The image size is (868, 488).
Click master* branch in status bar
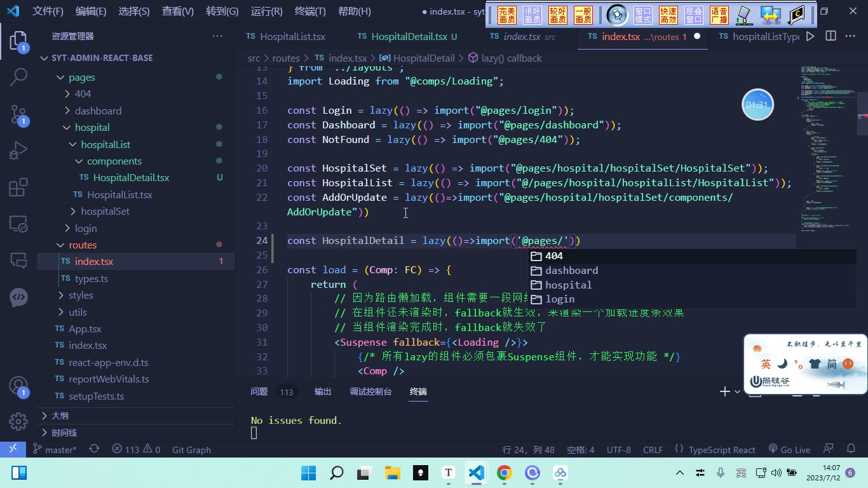tap(55, 449)
